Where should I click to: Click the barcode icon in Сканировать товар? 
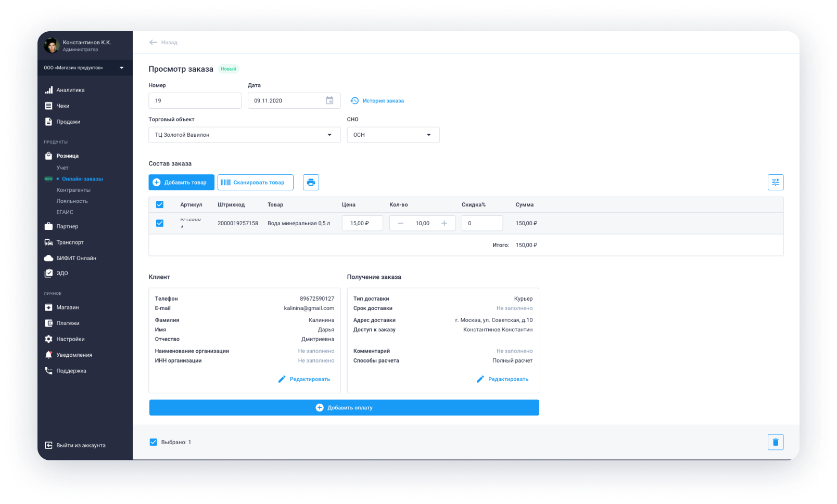(x=225, y=183)
